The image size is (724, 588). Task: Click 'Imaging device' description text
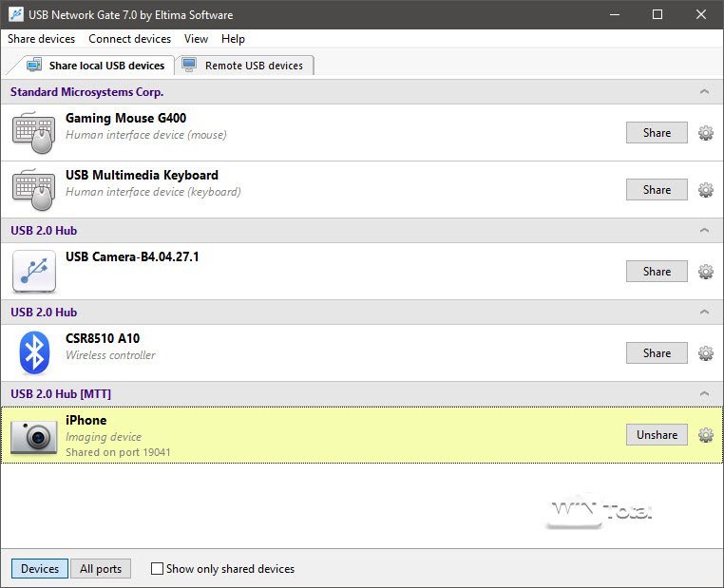tap(104, 437)
